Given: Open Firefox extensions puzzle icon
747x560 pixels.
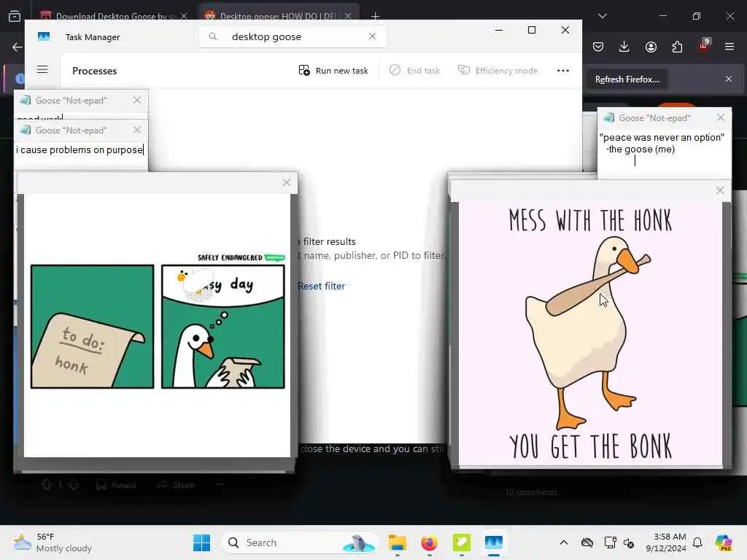Looking at the screenshot, I should [x=677, y=47].
